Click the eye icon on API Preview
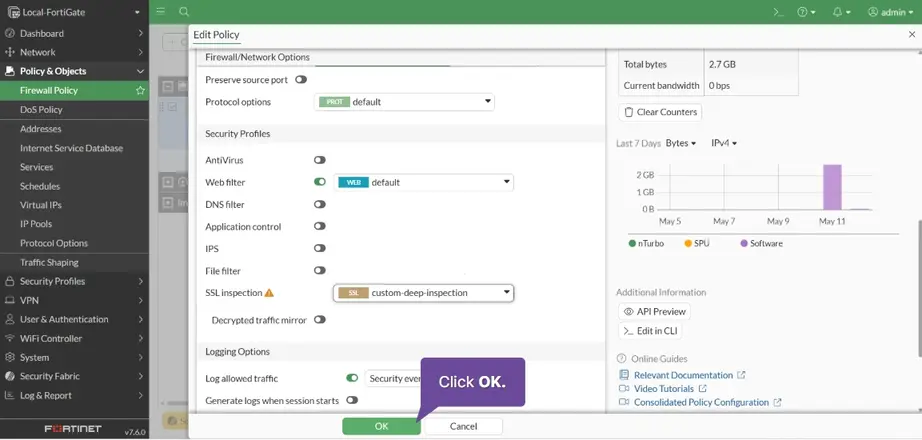Viewport: 922px width, 440px height. tap(629, 312)
